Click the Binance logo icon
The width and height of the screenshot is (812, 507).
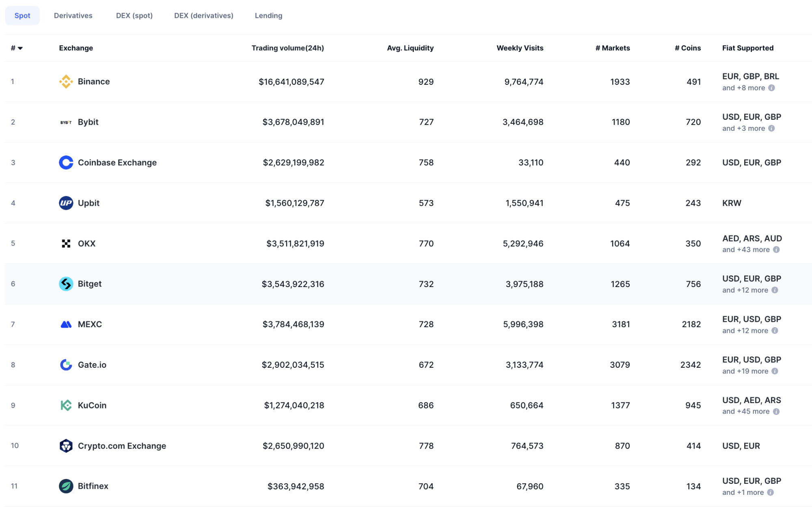click(x=66, y=82)
